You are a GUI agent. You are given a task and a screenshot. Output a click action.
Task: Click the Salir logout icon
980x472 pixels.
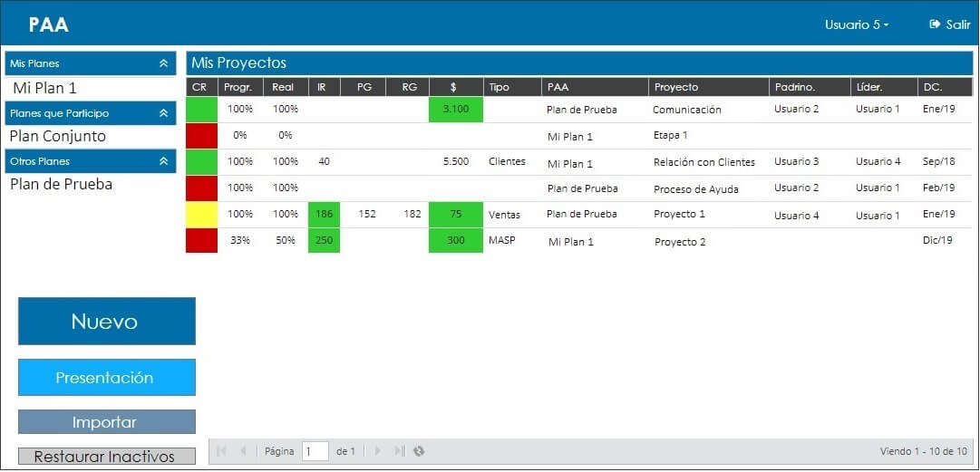pyautogui.click(x=936, y=24)
